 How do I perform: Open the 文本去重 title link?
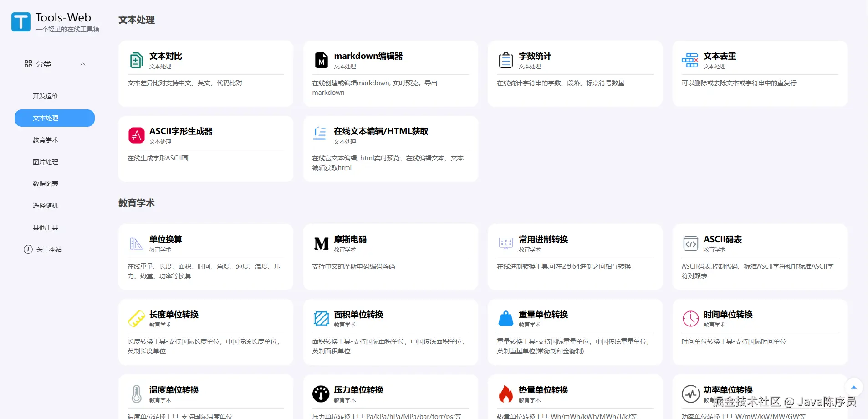coord(720,56)
